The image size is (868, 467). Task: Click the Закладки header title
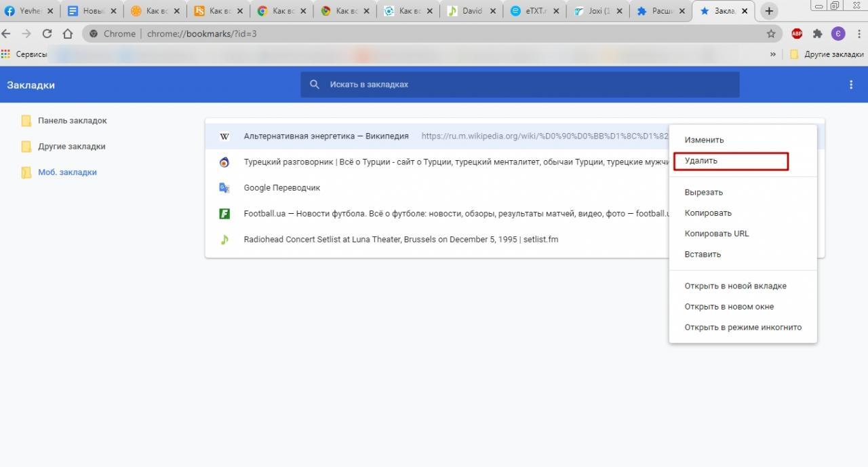pyautogui.click(x=31, y=85)
